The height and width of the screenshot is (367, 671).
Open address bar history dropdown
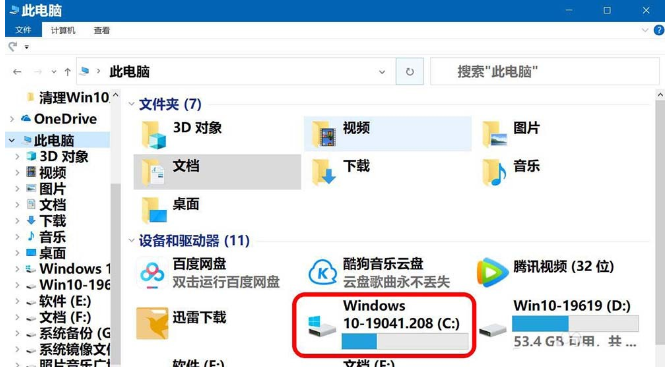click(x=382, y=72)
